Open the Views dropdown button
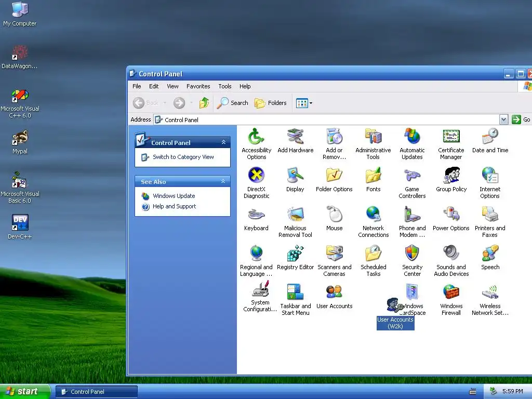 tap(304, 103)
